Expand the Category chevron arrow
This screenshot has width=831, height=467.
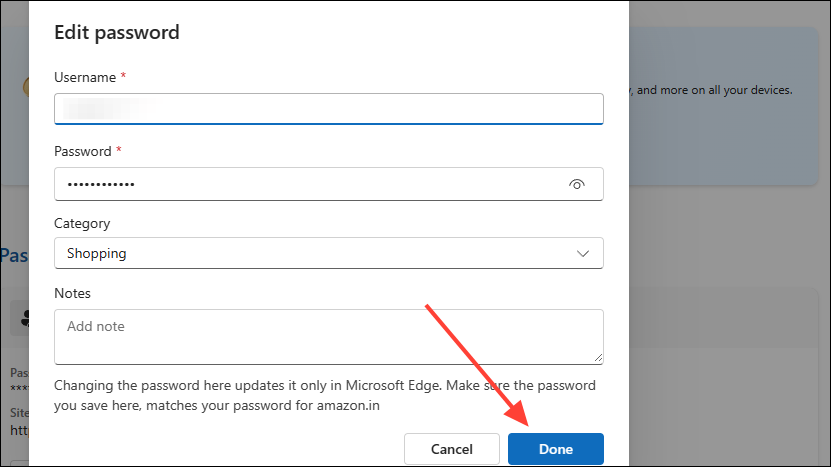coord(584,254)
